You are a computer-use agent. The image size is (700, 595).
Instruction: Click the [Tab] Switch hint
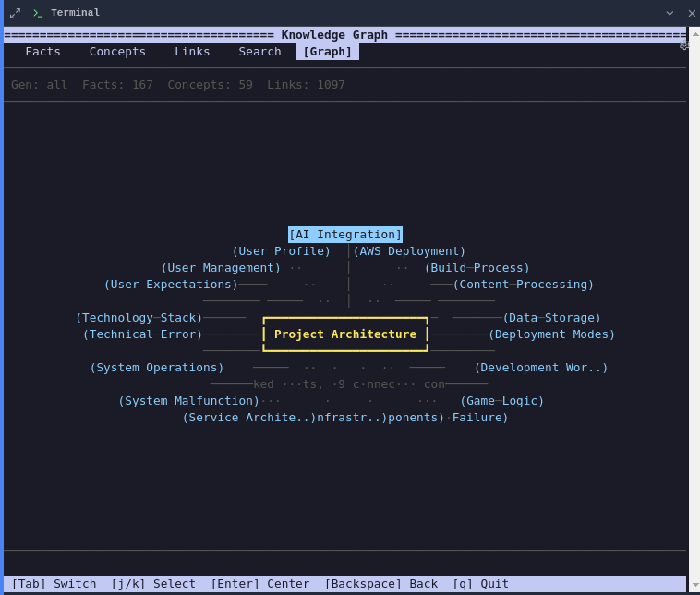click(x=54, y=584)
